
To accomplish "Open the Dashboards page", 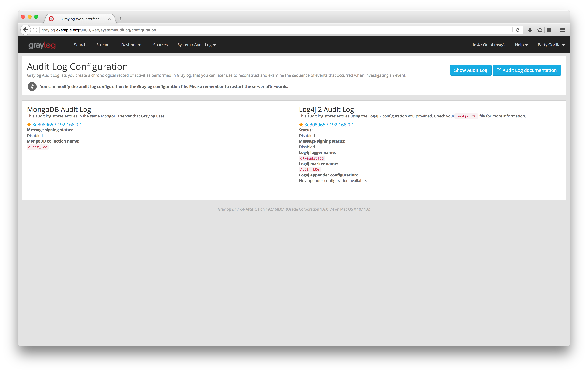I will coord(132,45).
